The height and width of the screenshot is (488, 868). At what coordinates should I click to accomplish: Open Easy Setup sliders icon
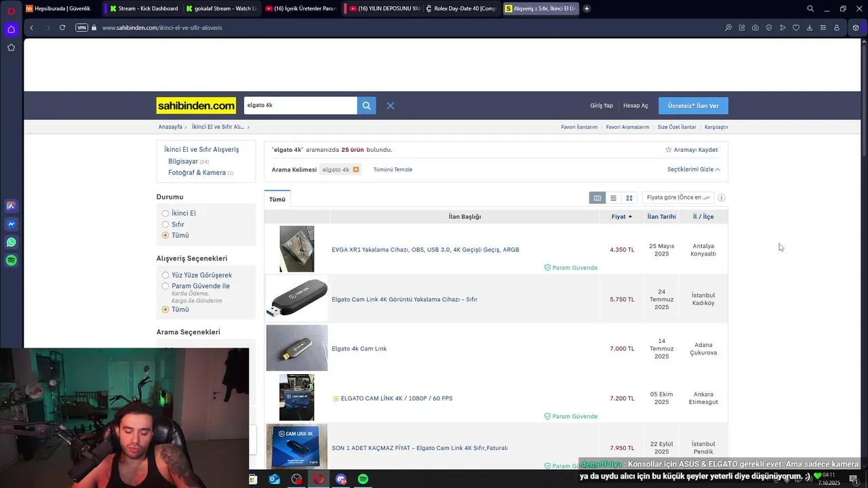(823, 28)
